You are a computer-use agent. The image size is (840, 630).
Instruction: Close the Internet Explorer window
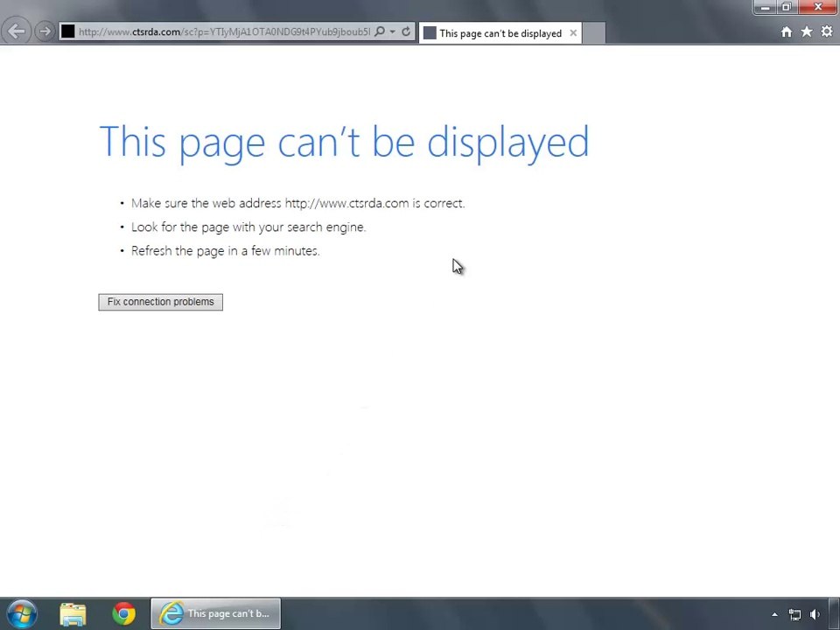[818, 7]
